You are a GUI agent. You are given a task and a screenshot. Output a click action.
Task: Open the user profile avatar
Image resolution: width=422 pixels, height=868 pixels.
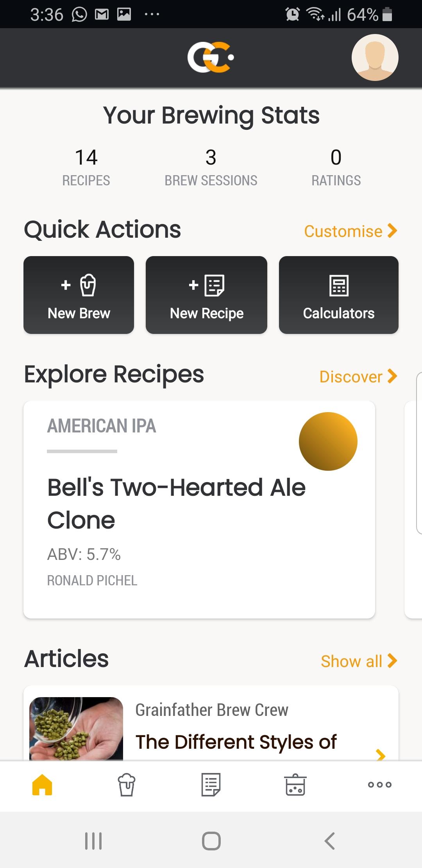[x=375, y=57]
